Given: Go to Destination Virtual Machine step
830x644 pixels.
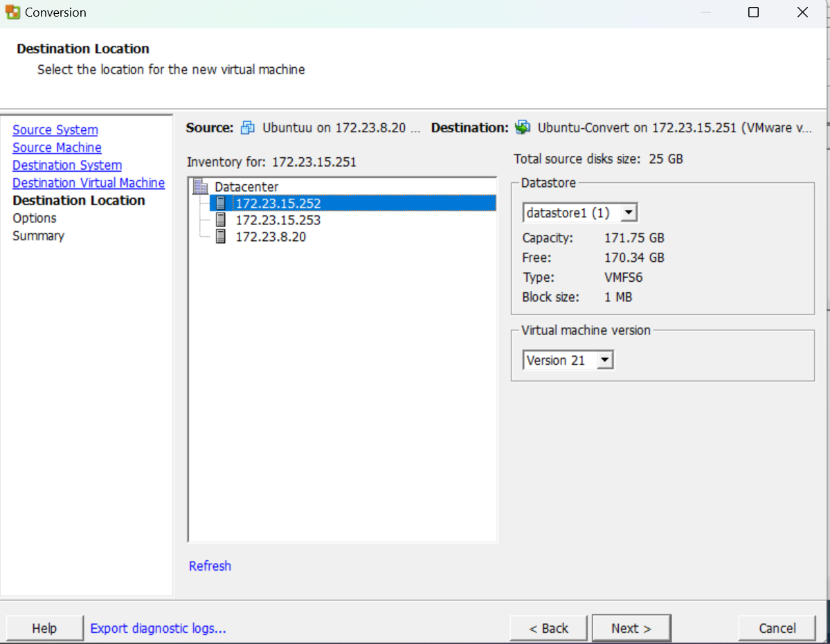Looking at the screenshot, I should [89, 183].
